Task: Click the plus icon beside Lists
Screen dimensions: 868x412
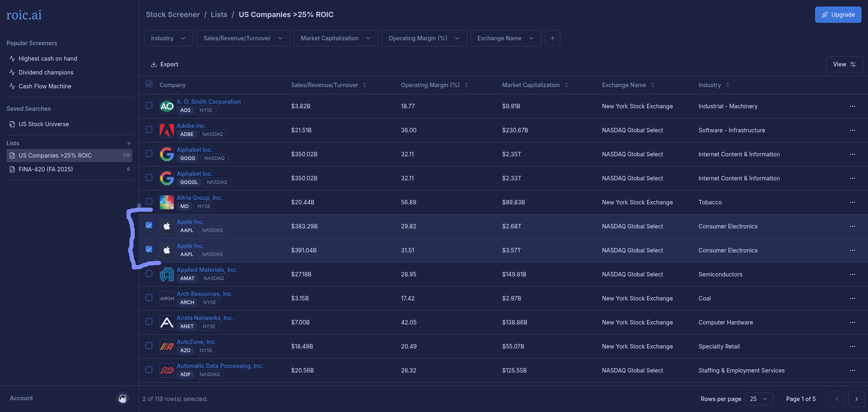Action: pos(129,143)
